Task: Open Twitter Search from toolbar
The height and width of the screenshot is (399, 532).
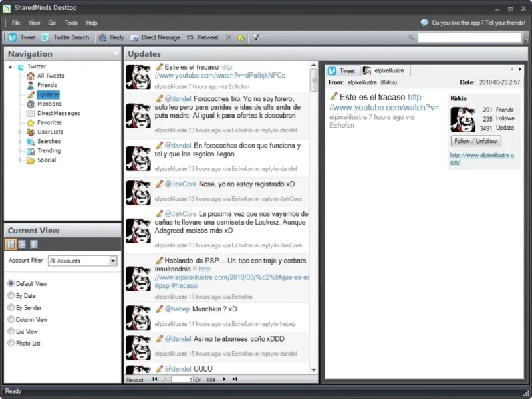Action: (x=65, y=37)
